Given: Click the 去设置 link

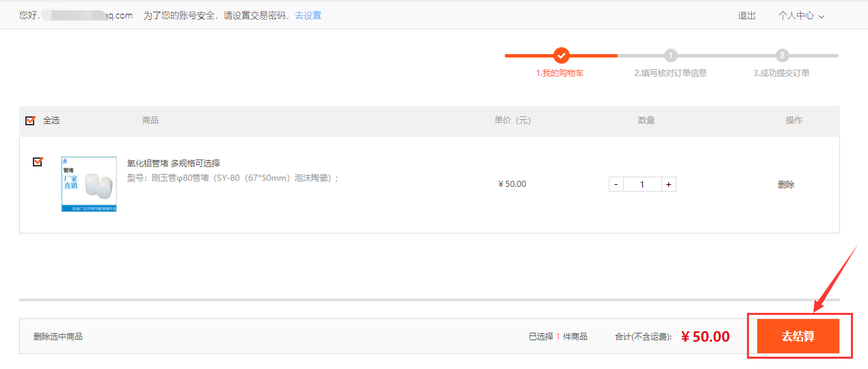Looking at the screenshot, I should click(308, 16).
